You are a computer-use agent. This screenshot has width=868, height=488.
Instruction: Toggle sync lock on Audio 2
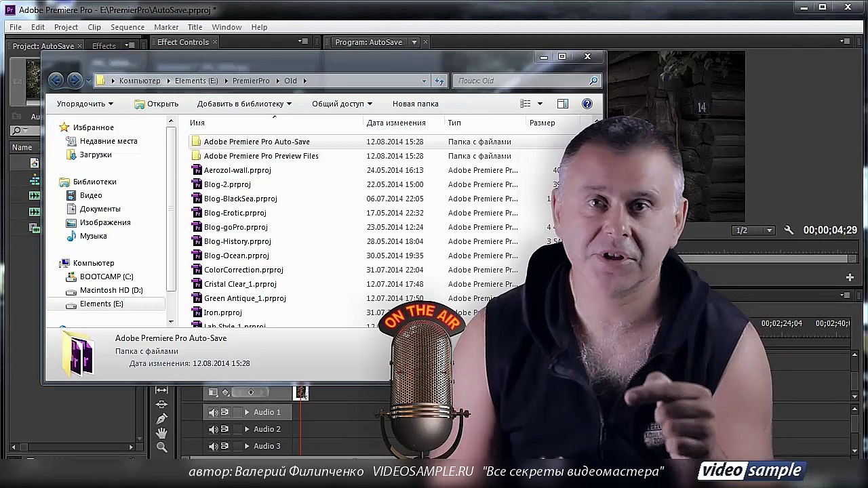click(224, 429)
